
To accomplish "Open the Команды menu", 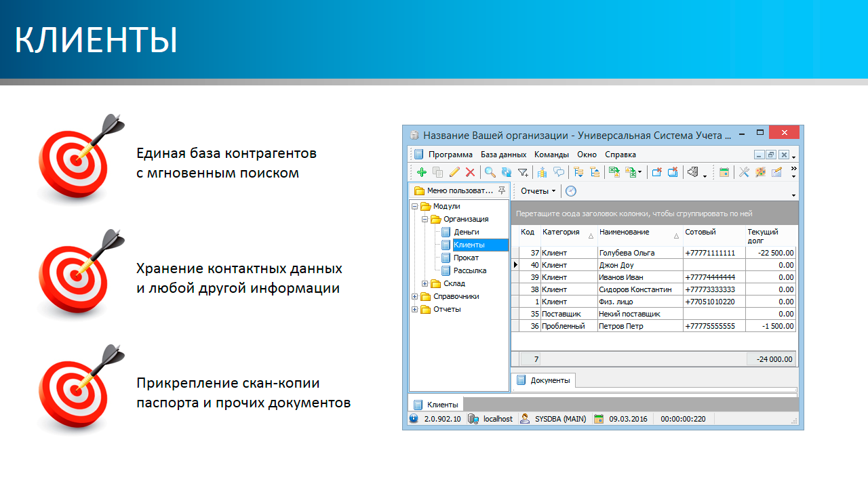I will 551,155.
